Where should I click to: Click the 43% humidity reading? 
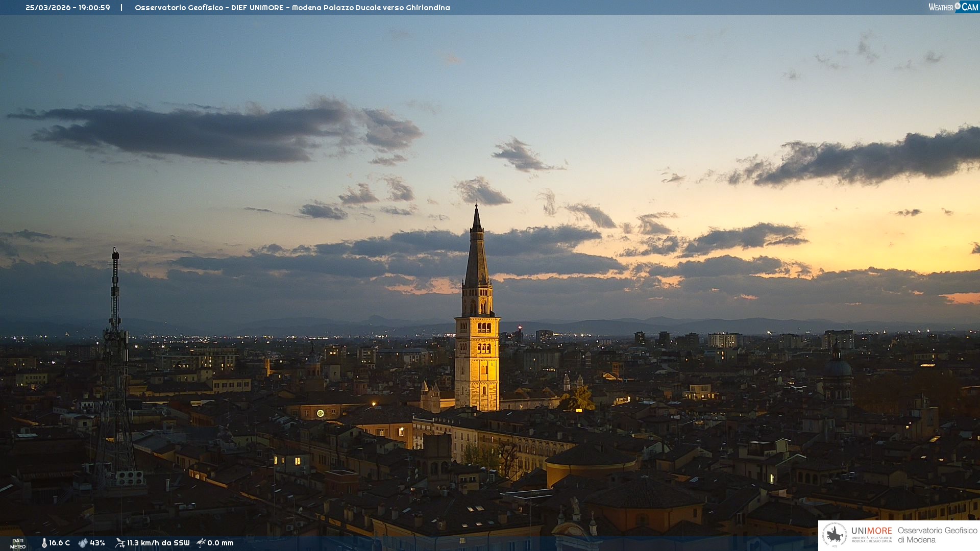pos(97,543)
